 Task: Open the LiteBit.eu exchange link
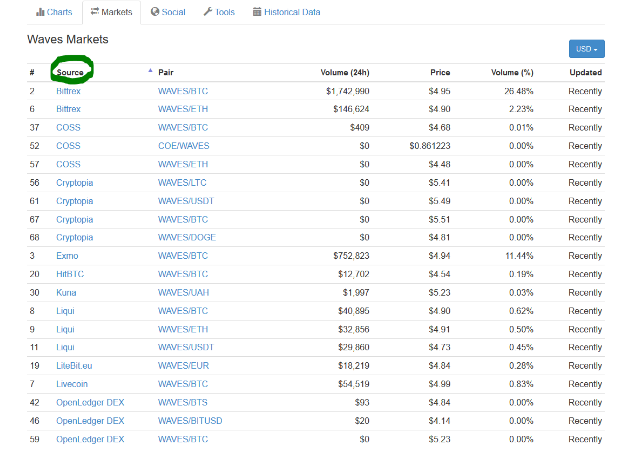tap(74, 366)
